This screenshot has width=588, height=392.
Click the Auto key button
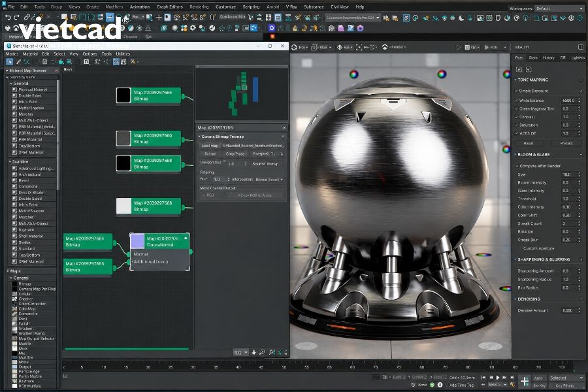[538, 378]
